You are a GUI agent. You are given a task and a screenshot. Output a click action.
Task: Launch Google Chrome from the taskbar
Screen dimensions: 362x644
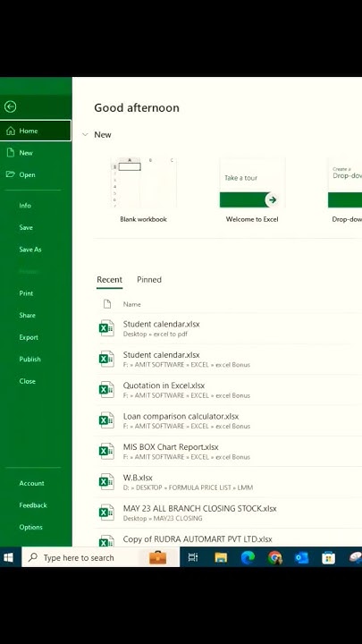tap(274, 557)
